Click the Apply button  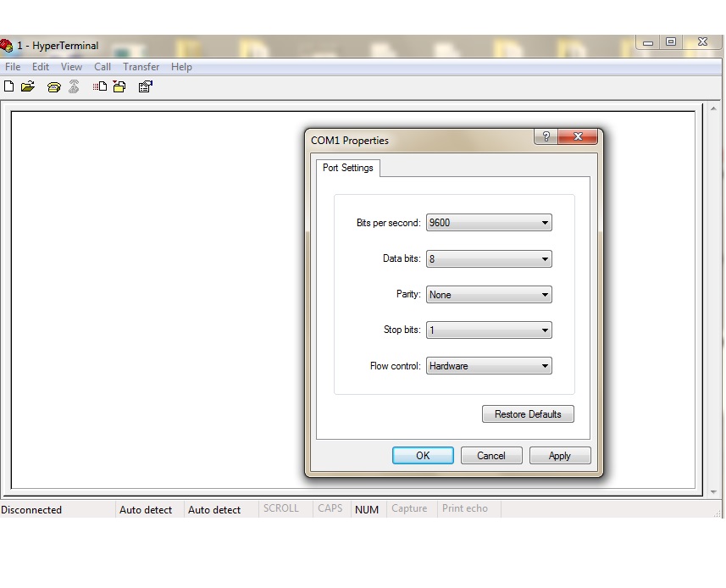[560, 456]
